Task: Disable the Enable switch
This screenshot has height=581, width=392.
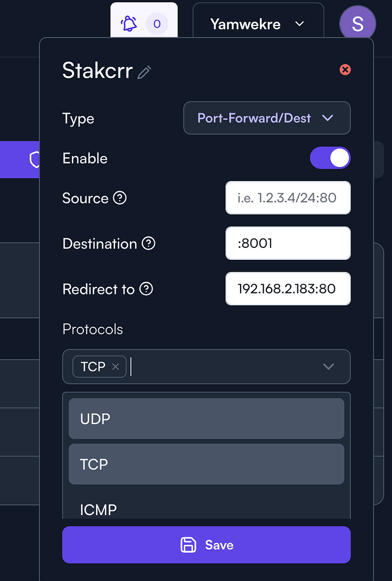Action: (330, 158)
